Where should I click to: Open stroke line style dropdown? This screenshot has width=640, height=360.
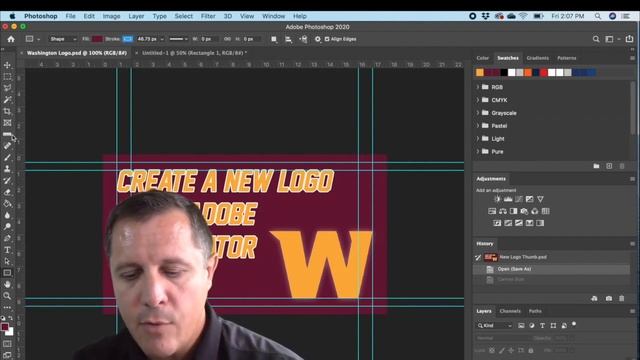[178, 39]
